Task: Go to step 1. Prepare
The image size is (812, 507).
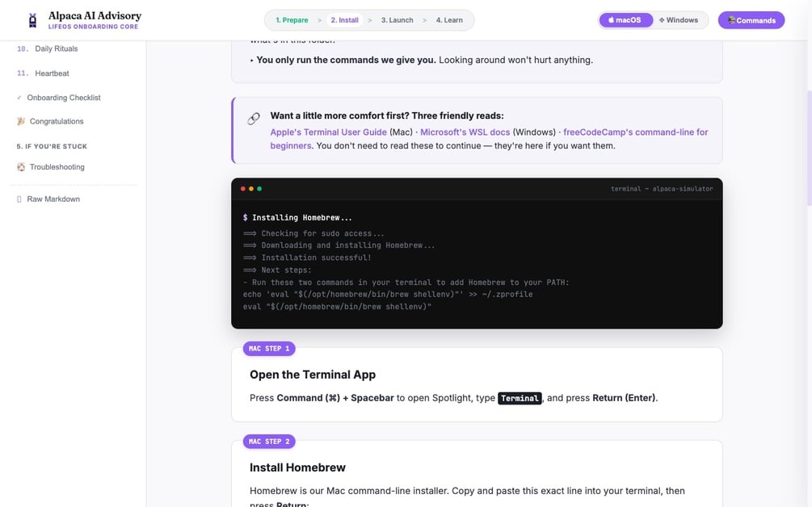Action: [x=292, y=20]
